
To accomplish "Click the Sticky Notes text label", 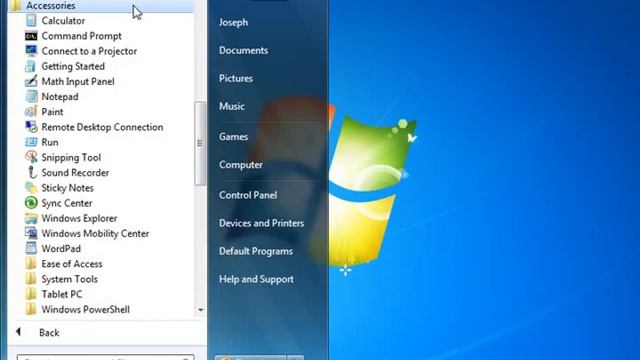I will pos(67,188).
